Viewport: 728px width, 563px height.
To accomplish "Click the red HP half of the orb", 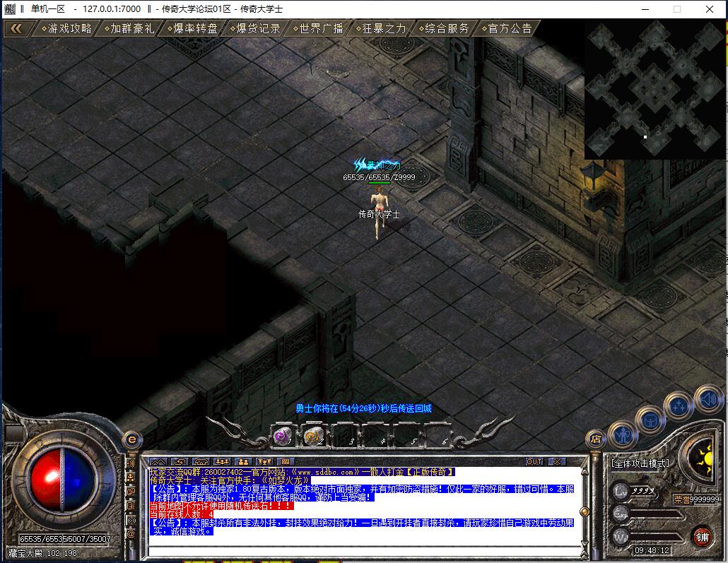I will pyautogui.click(x=45, y=480).
